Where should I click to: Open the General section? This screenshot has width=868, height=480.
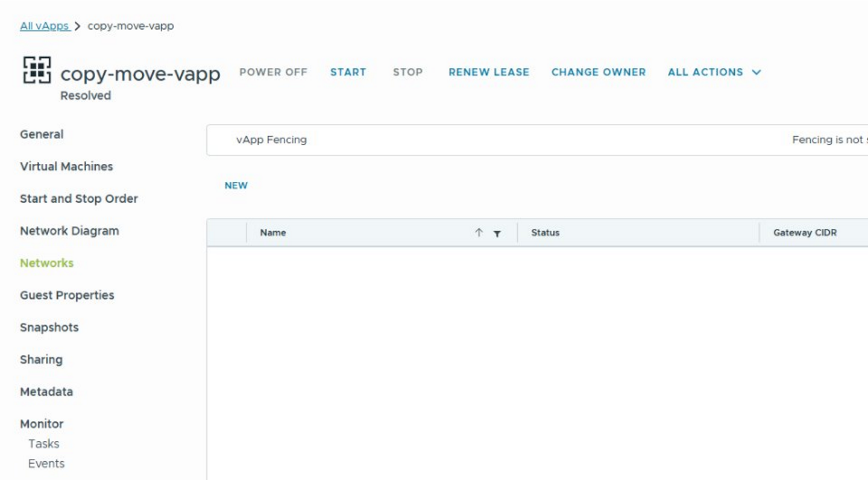point(42,134)
